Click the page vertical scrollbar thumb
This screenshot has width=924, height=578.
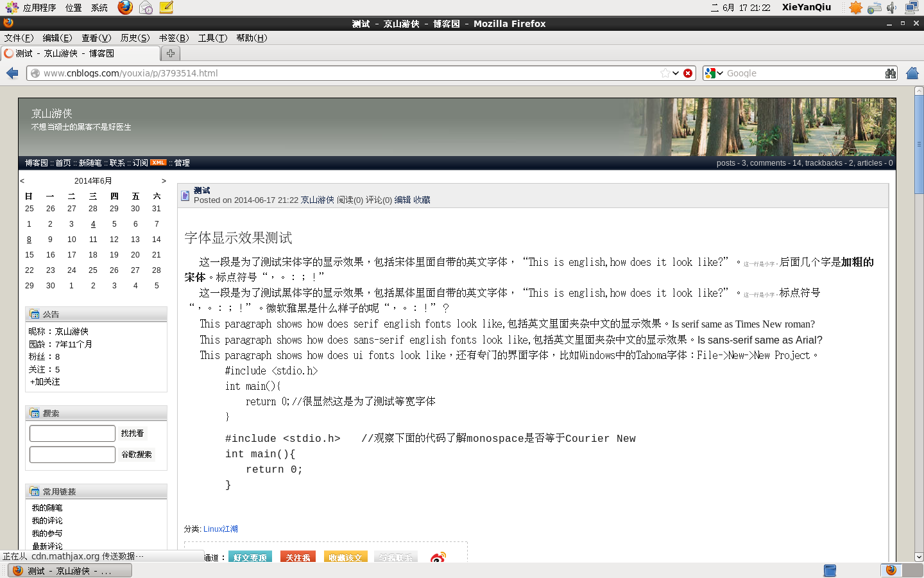tap(919, 144)
